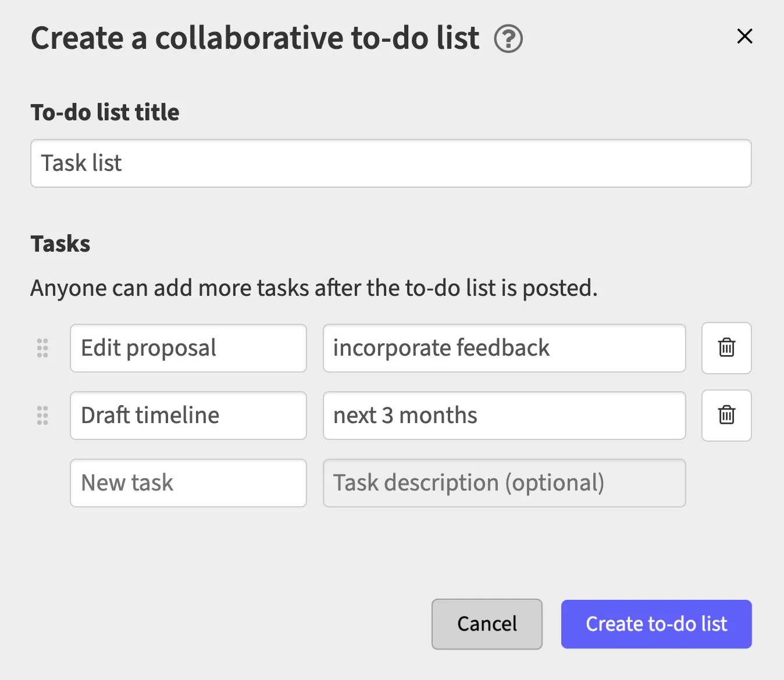Focus the 'next 3 months' description field
784x680 pixels.
[504, 416]
